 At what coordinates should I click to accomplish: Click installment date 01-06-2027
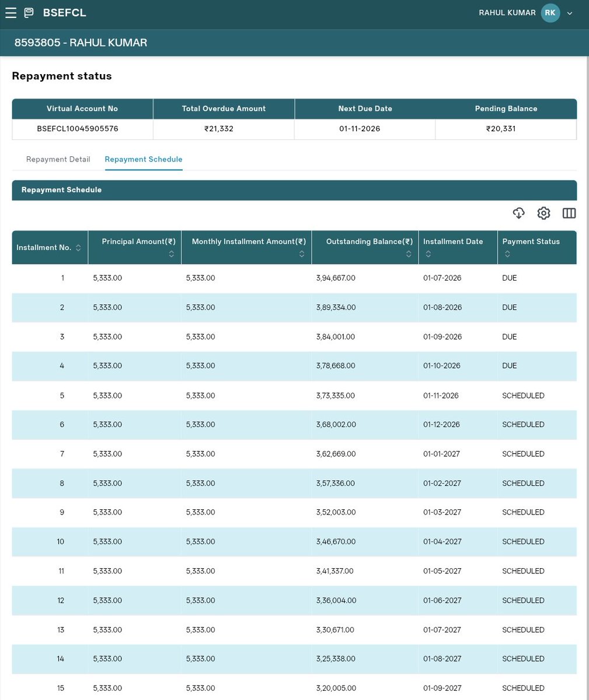(442, 600)
